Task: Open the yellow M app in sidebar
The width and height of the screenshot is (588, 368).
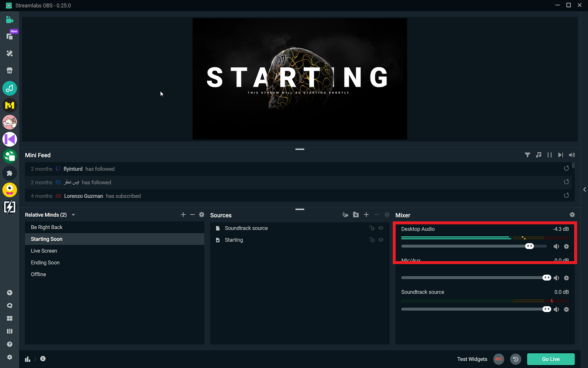Action: pos(10,105)
